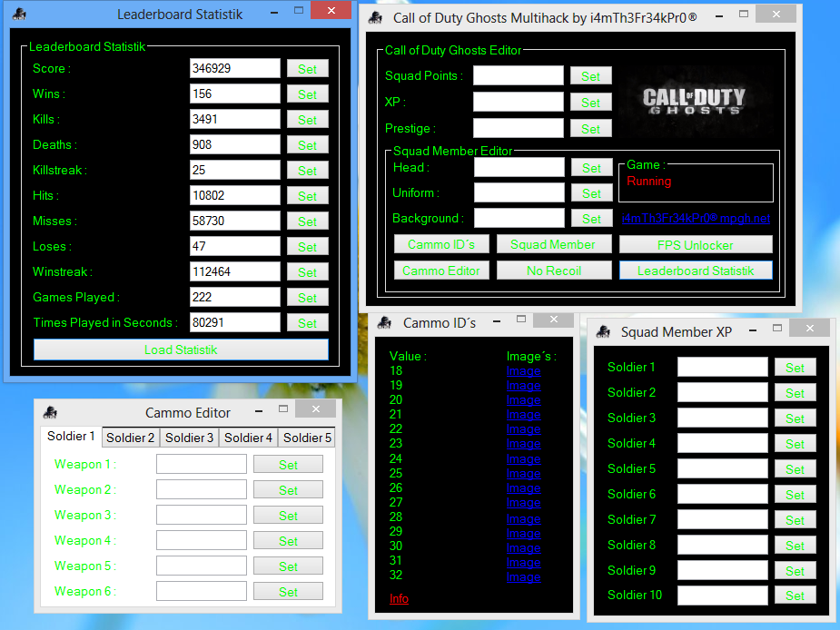Click the Call of Duty Ghosts logo
Screen dimensions: 840x630
click(695, 101)
